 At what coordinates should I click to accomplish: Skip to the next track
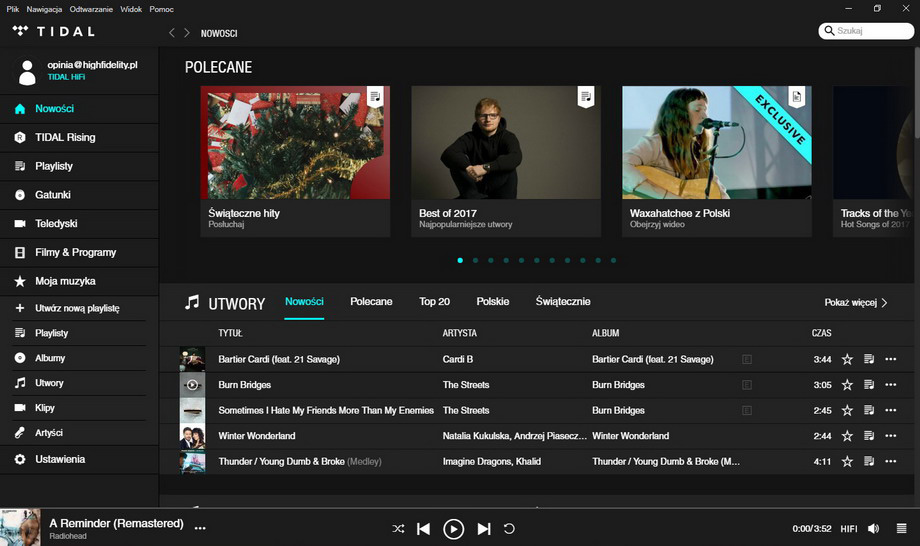484,529
